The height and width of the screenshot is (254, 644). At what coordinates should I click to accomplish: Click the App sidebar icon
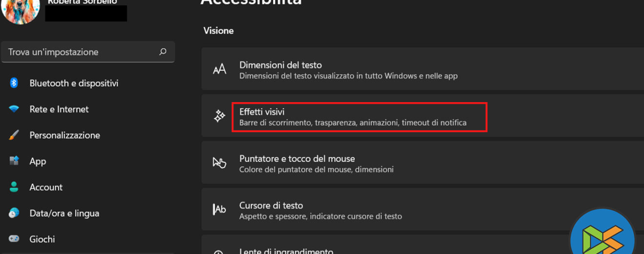click(14, 161)
